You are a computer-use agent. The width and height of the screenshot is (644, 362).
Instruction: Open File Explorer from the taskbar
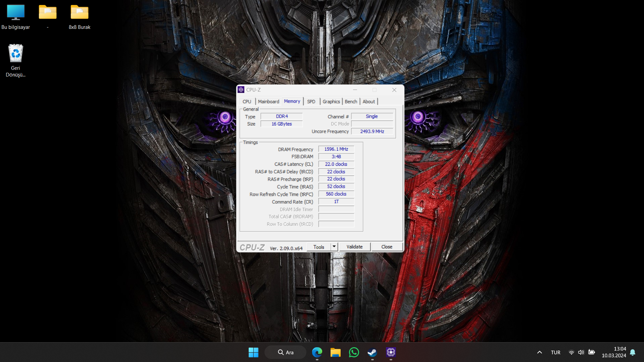click(x=335, y=352)
